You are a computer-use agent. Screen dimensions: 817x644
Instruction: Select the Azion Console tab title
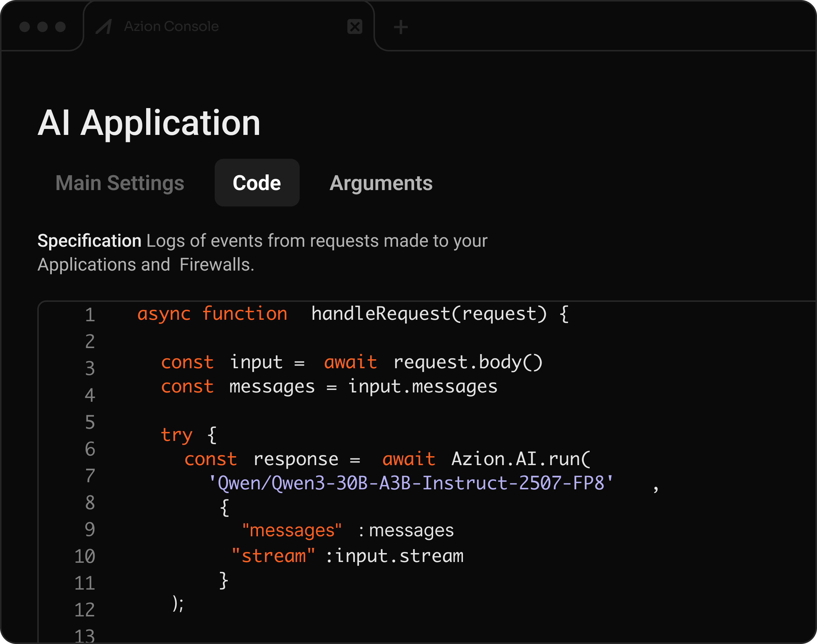tap(171, 26)
